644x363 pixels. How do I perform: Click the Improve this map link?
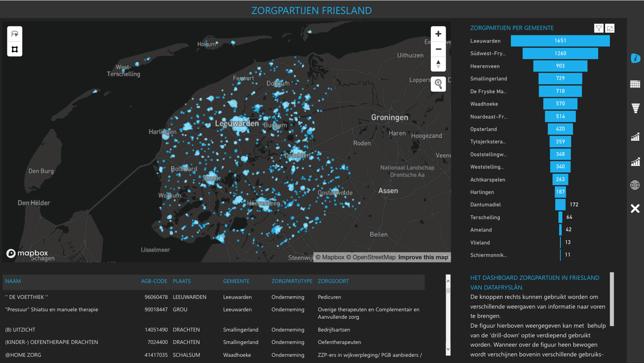tap(423, 257)
